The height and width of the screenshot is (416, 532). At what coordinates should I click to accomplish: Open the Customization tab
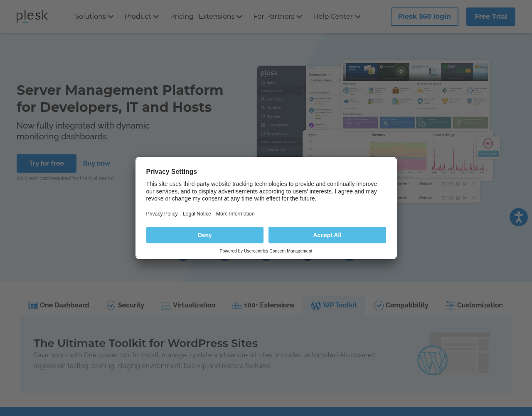tap(474, 305)
